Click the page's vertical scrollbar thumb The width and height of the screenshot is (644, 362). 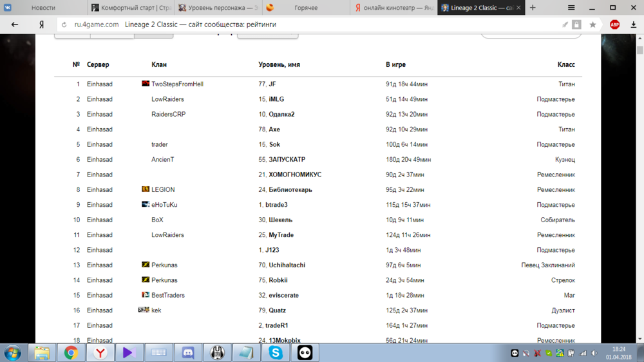(639, 50)
